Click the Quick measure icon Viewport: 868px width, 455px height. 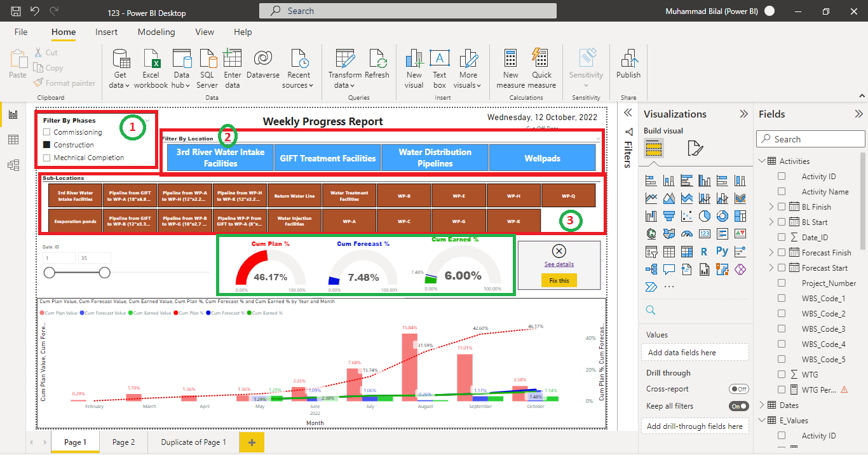click(541, 58)
